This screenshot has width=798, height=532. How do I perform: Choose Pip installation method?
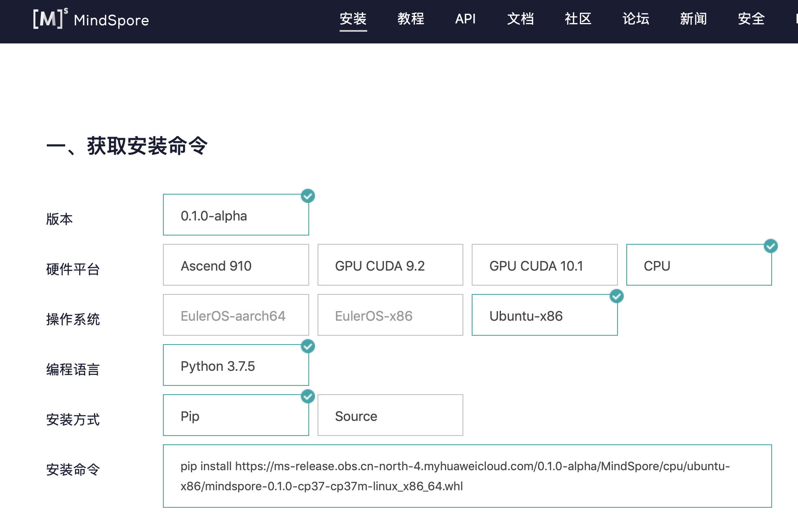coord(236,415)
